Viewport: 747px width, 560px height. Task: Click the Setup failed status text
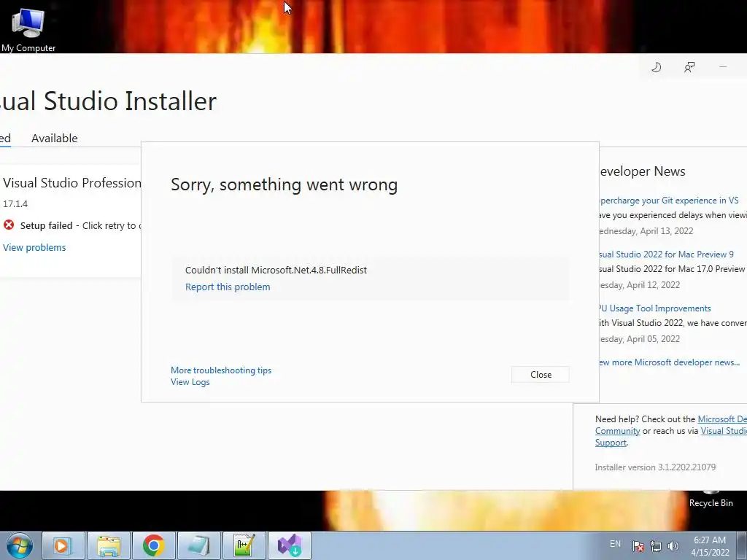pos(46,226)
